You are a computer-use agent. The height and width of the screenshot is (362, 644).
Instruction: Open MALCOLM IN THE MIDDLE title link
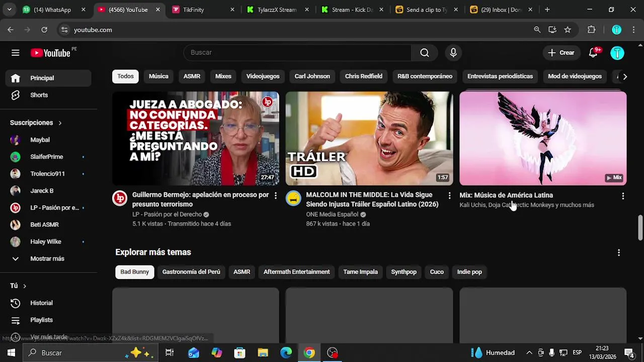pyautogui.click(x=372, y=200)
